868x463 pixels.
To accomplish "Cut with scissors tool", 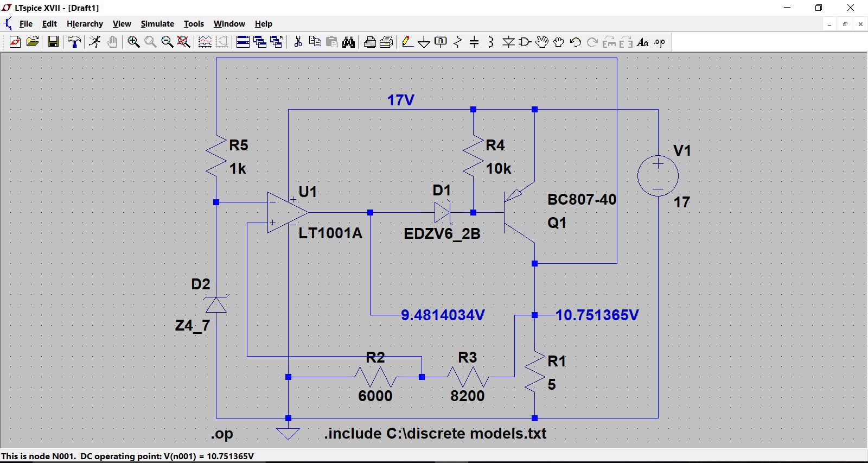I will point(298,42).
